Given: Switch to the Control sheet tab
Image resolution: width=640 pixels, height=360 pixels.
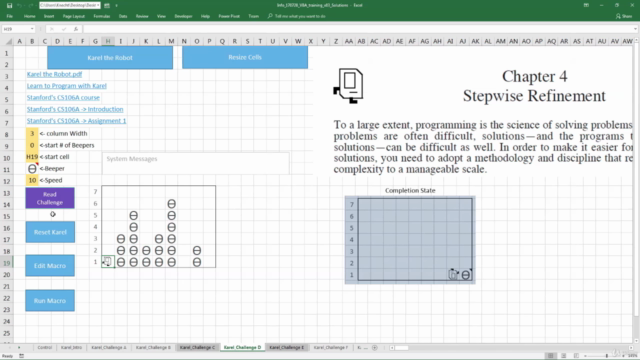Looking at the screenshot, I should click(x=44, y=347).
